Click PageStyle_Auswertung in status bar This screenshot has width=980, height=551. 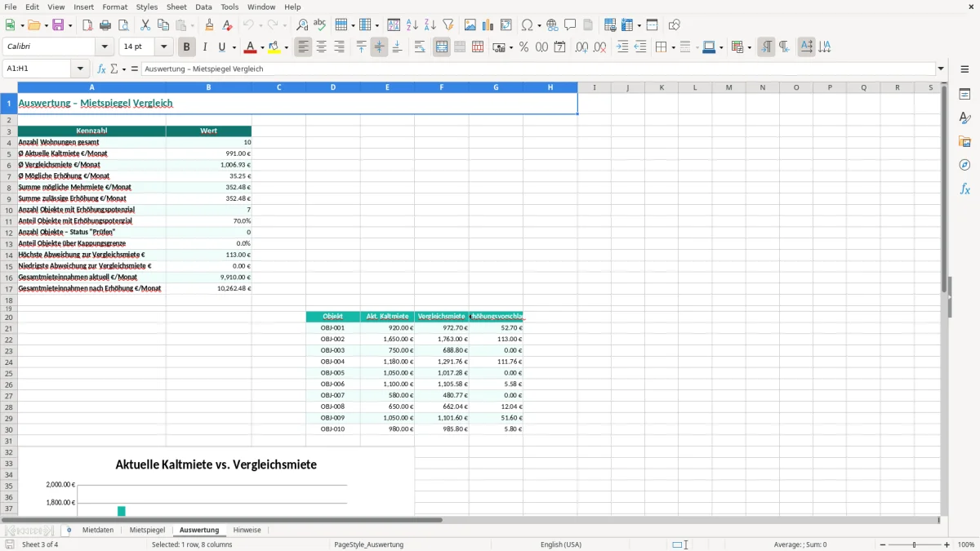[368, 544]
